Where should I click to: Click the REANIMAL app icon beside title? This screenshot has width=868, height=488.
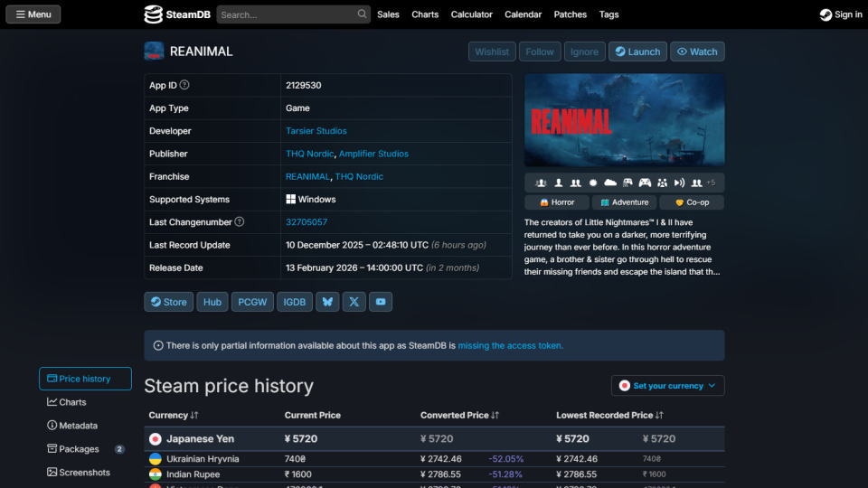(x=154, y=51)
